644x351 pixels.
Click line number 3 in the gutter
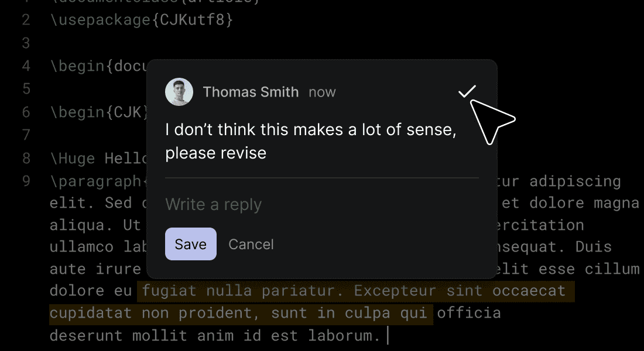[x=26, y=43]
